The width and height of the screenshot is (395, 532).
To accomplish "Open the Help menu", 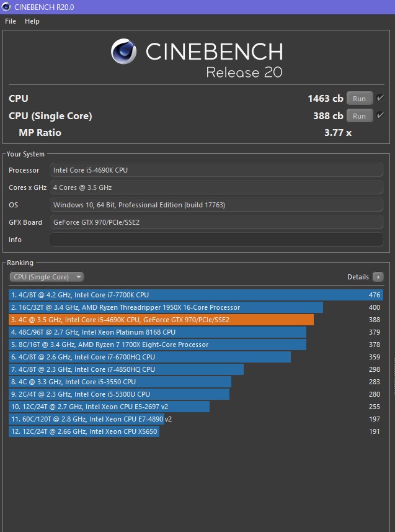I will [x=32, y=21].
